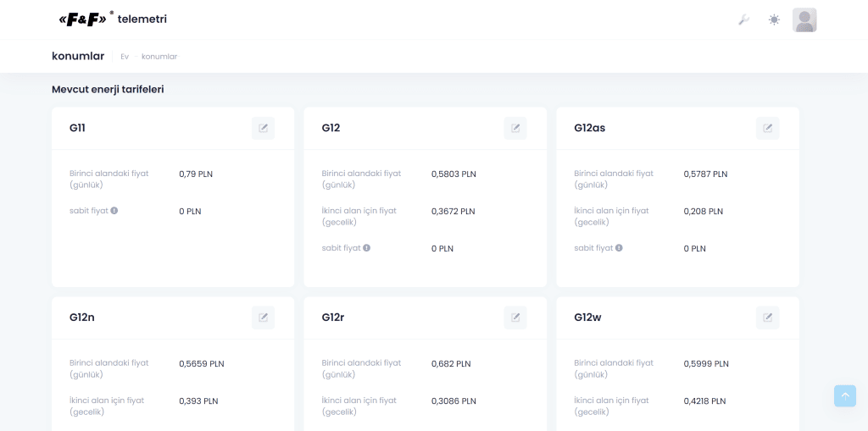
Task: Edit the G12as tariff
Action: (768, 129)
